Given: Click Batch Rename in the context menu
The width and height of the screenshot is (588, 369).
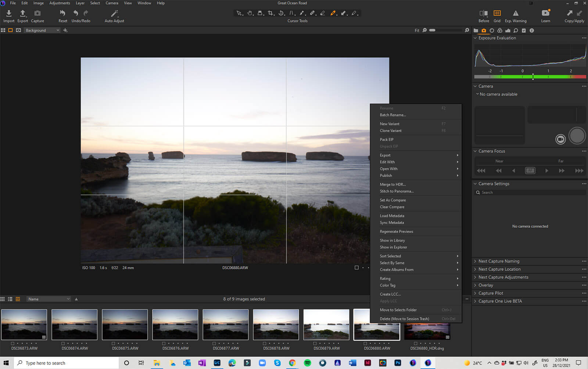Looking at the screenshot, I should [392, 115].
